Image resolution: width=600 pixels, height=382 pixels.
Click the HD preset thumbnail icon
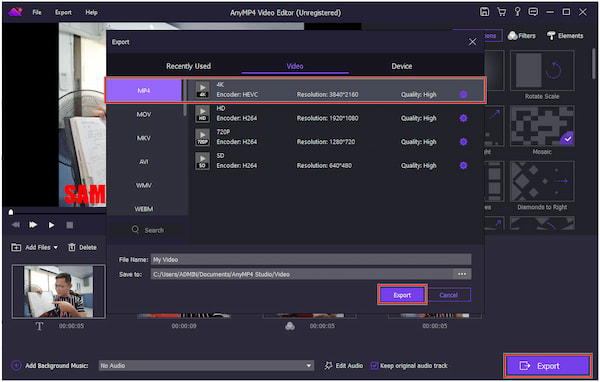click(x=202, y=114)
